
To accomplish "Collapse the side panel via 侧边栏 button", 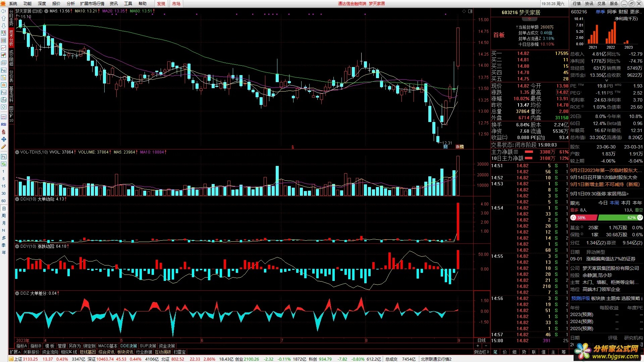I will coord(482,352).
